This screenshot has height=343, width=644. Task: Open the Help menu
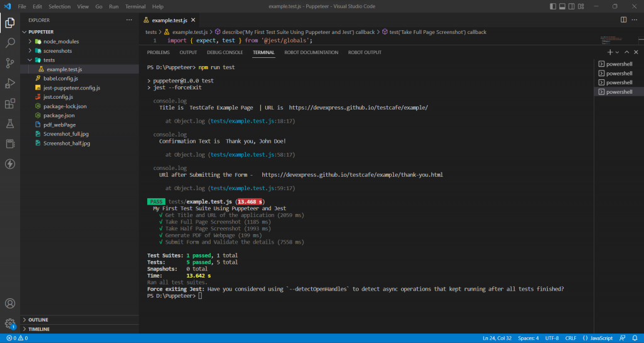tap(157, 6)
